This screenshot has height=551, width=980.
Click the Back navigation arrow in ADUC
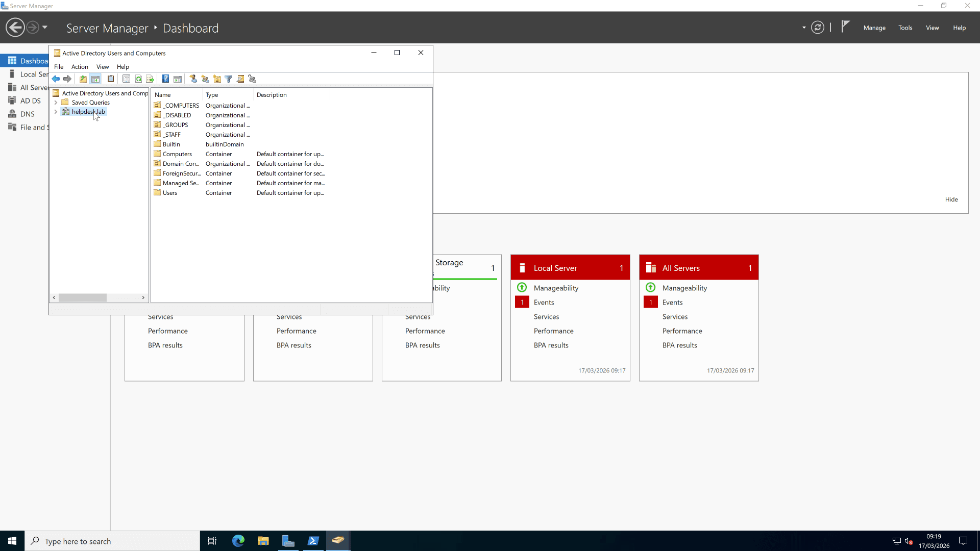click(x=56, y=79)
